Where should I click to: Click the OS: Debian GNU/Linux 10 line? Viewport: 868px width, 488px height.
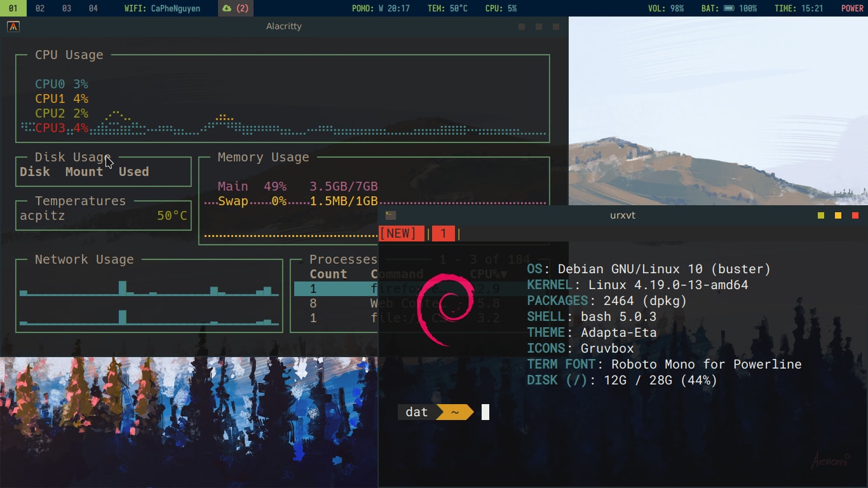[649, 269]
